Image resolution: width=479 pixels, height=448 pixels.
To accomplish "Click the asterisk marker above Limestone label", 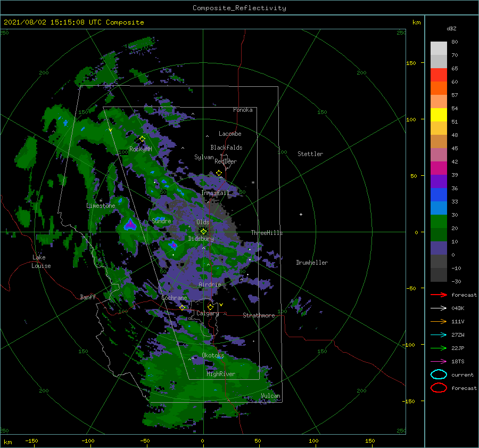I will click(x=101, y=201).
